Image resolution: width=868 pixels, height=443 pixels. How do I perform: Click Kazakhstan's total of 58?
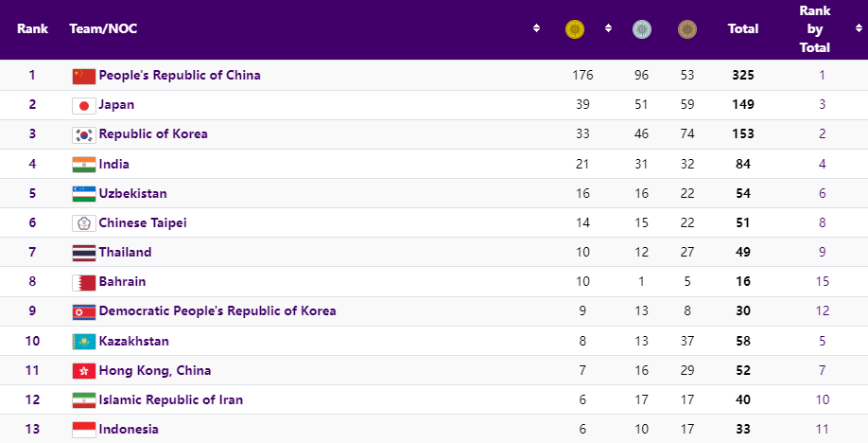click(x=743, y=341)
